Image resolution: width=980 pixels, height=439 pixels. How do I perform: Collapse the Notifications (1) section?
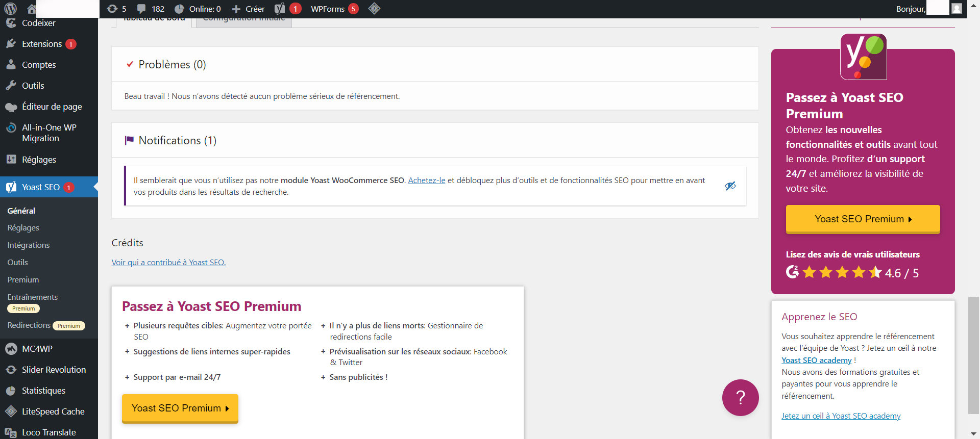[435, 140]
